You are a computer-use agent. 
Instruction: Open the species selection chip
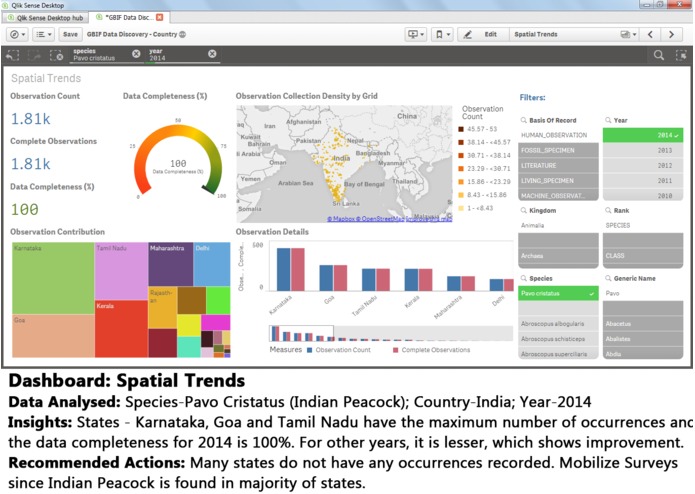point(101,54)
